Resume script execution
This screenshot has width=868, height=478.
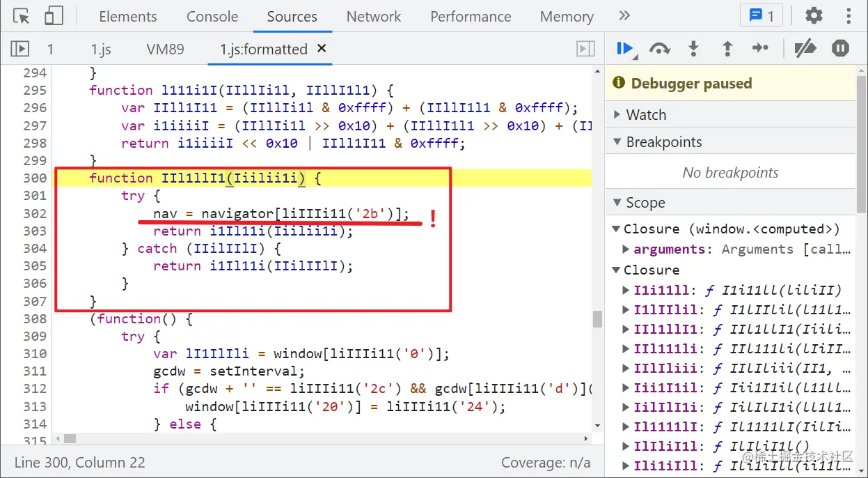625,49
